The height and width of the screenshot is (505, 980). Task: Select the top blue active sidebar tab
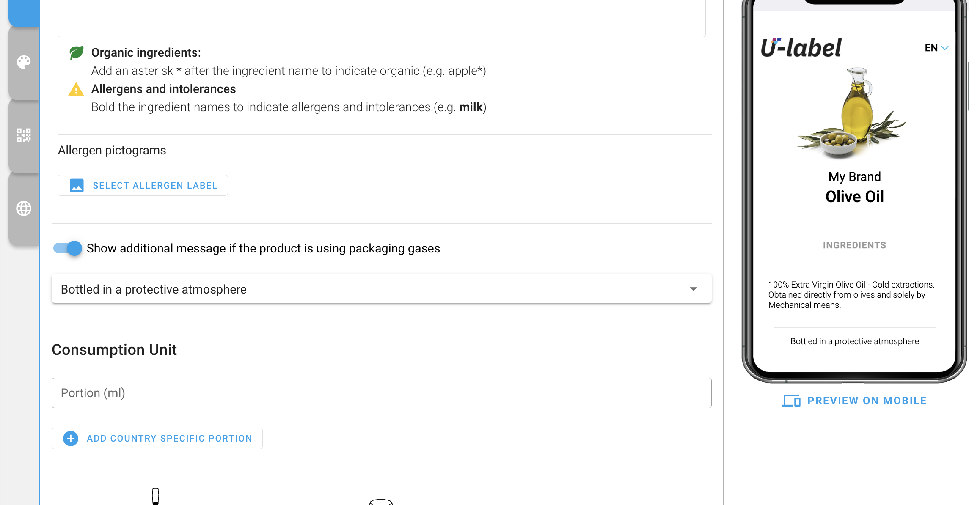point(24,13)
